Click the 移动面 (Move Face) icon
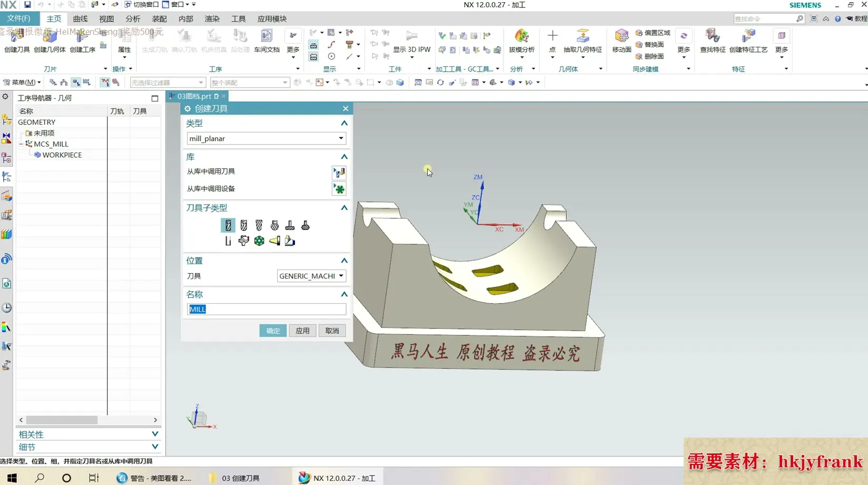Viewport: 868px width, 485px height. coord(622,41)
